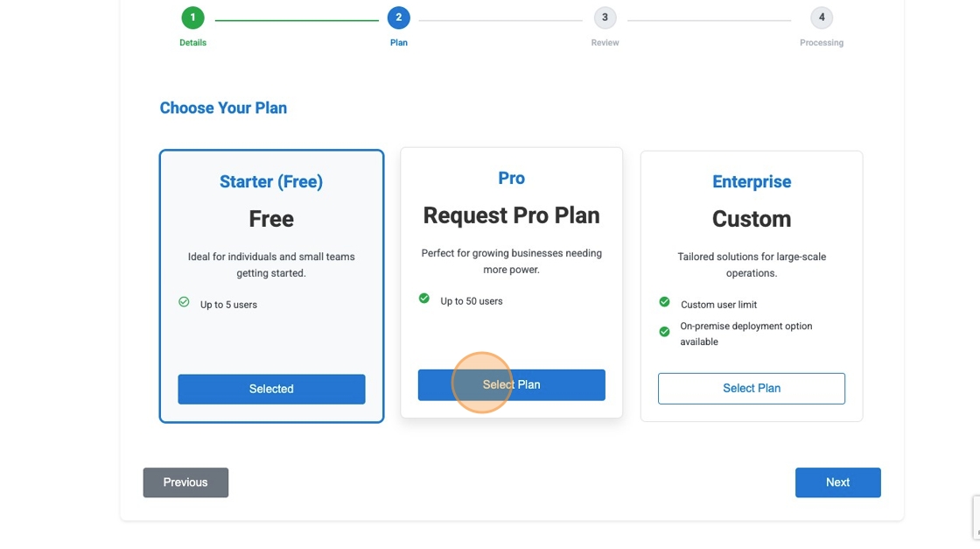Viewport: 980px width, 549px height.
Task: Click the checkmark beside Up to 5 users
Action: [x=184, y=301]
